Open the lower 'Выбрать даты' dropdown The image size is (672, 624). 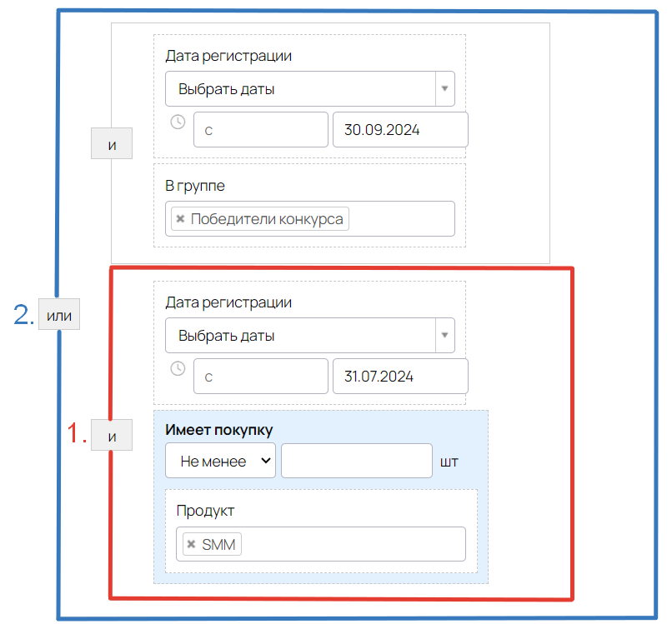click(x=309, y=336)
